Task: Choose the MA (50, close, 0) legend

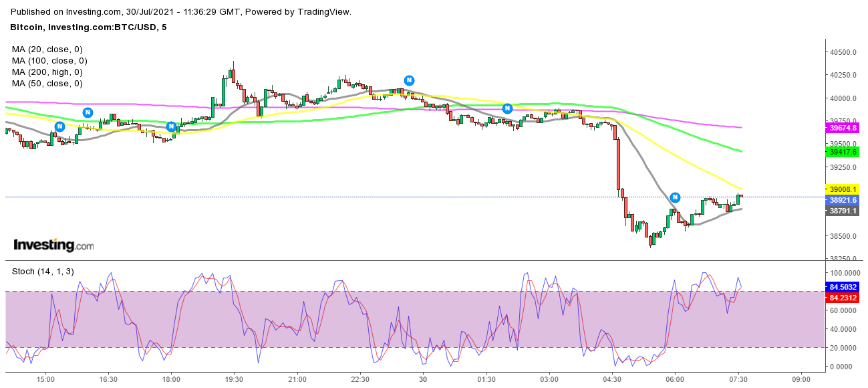Action: (46, 84)
